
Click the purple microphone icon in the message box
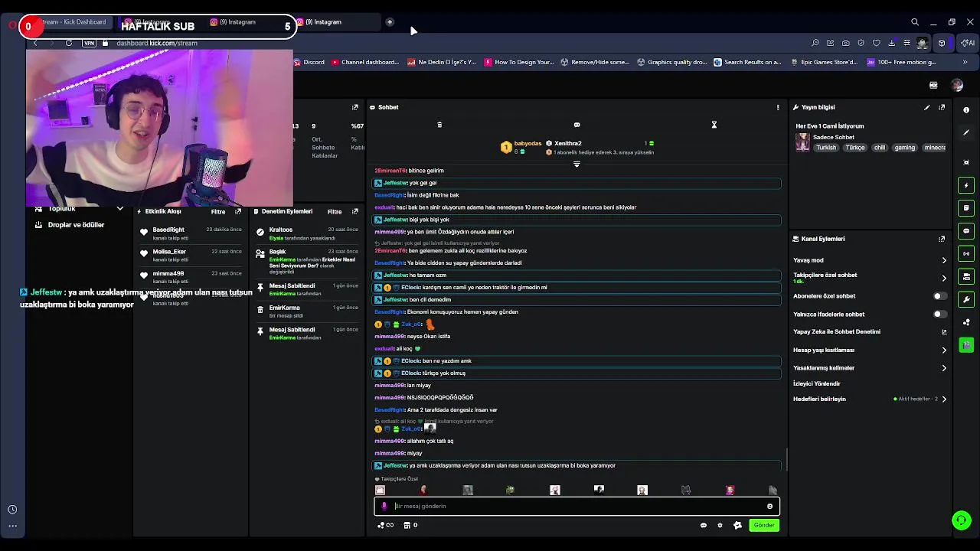pyautogui.click(x=384, y=506)
